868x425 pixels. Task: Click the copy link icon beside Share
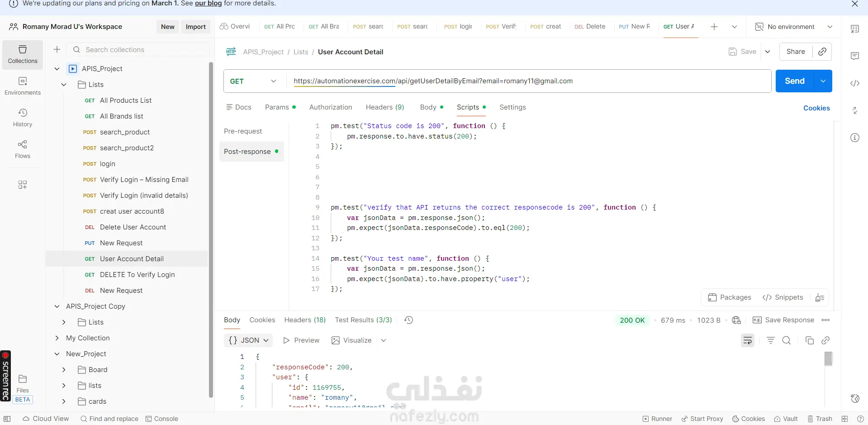click(x=822, y=52)
